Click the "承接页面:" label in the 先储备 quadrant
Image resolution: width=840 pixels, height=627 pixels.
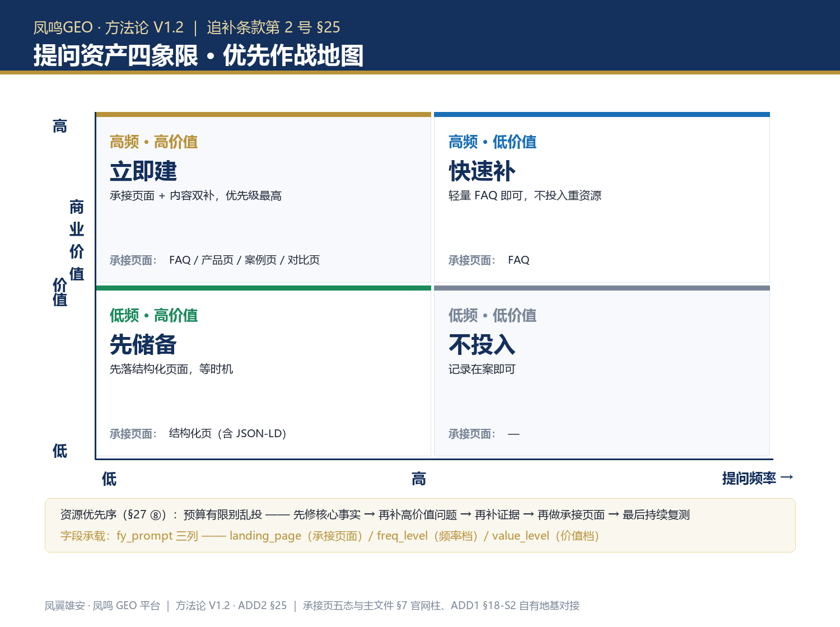point(133,434)
